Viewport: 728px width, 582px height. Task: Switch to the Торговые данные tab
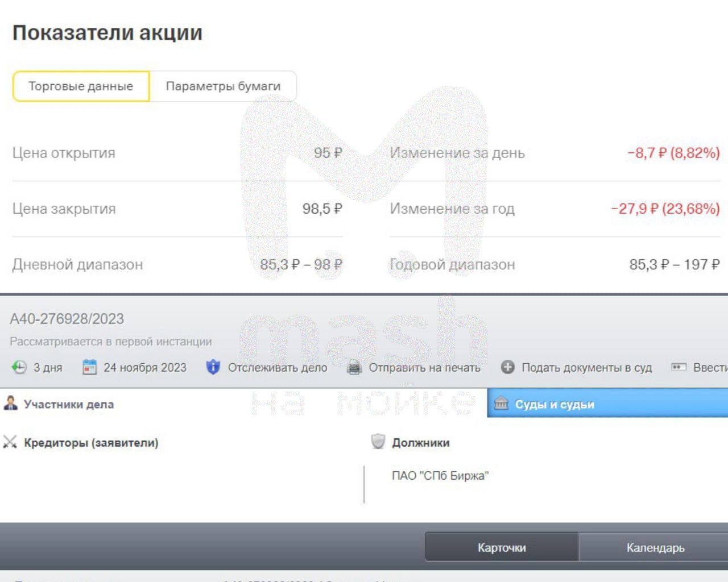(x=81, y=86)
